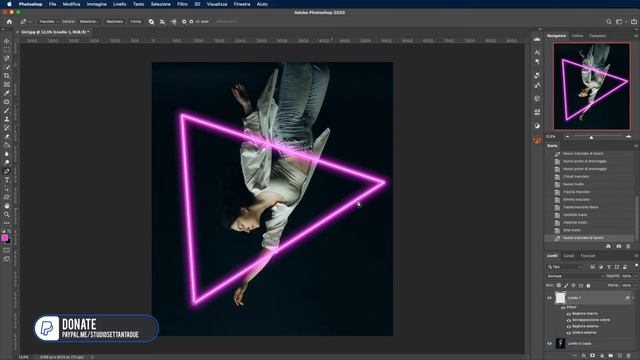Screen dimensions: 640x360
Task: Select the Eyedropper tool
Action: pyautogui.click(x=7, y=93)
